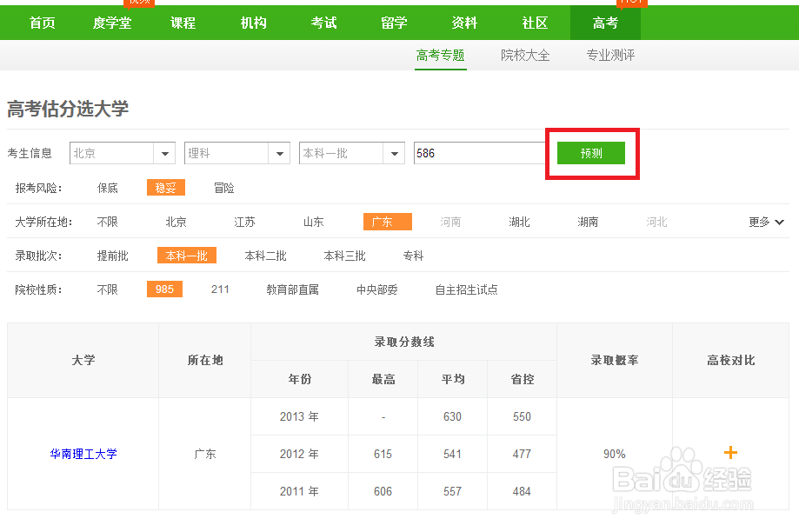This screenshot has height=532, width=799.
Task: Add 华南理工大学 to comparison with plus icon
Action: click(x=730, y=453)
